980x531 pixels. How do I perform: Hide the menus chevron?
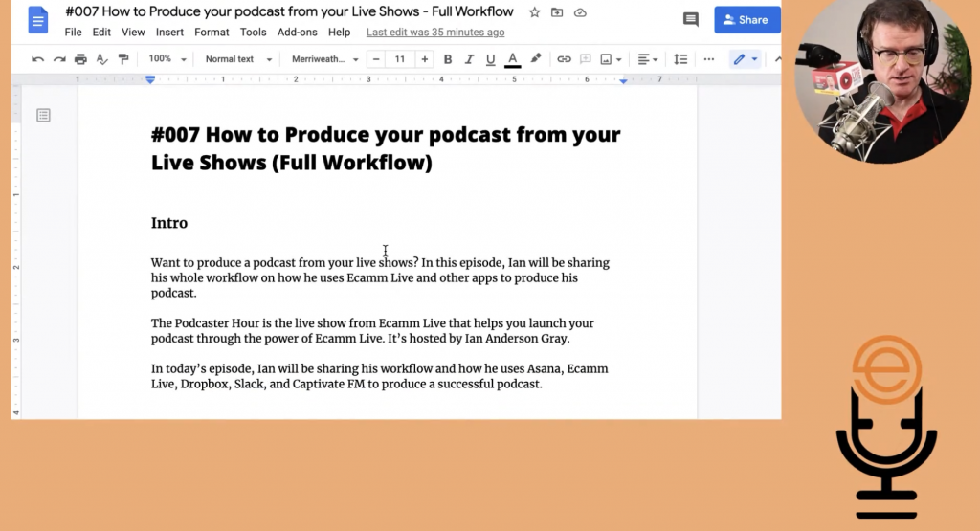(x=777, y=59)
